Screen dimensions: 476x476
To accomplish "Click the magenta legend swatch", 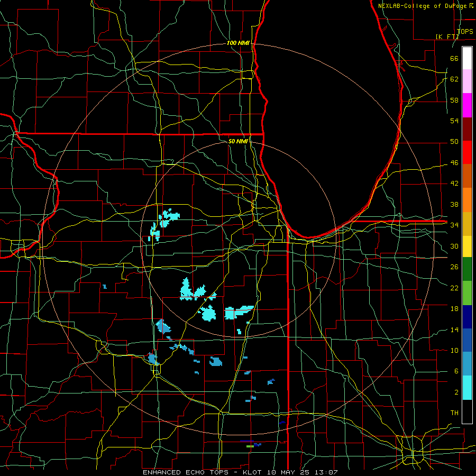I will (467, 105).
